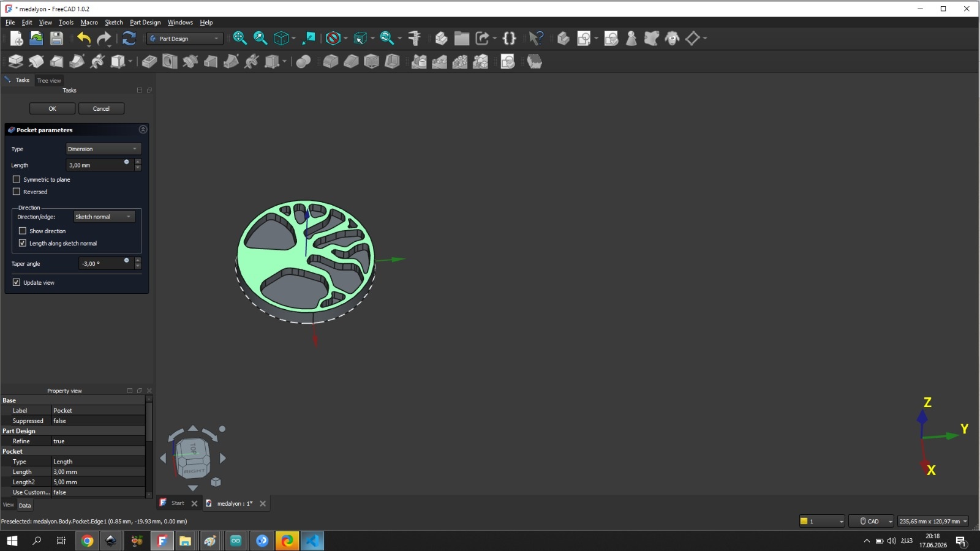
Task: Close the medalyon document tab
Action: (x=263, y=503)
